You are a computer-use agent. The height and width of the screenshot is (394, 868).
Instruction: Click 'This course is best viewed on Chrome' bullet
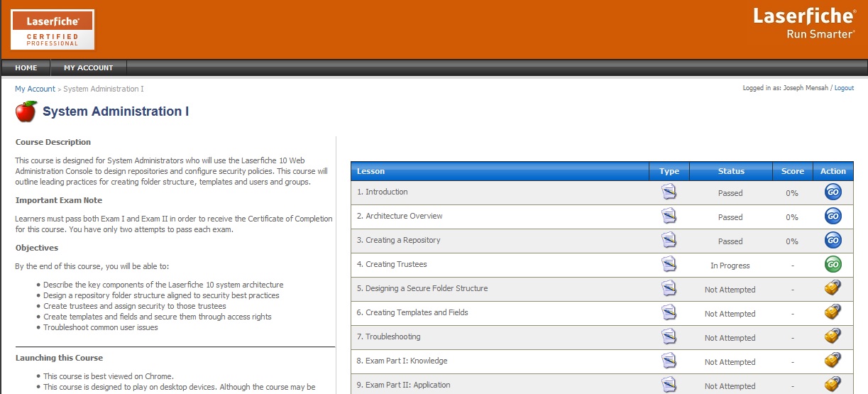point(109,376)
